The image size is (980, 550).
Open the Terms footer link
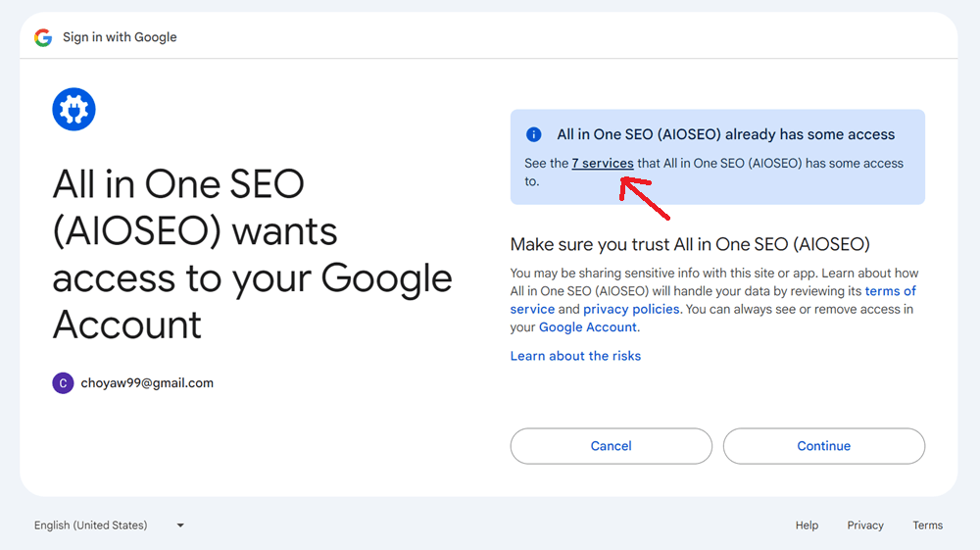click(927, 525)
